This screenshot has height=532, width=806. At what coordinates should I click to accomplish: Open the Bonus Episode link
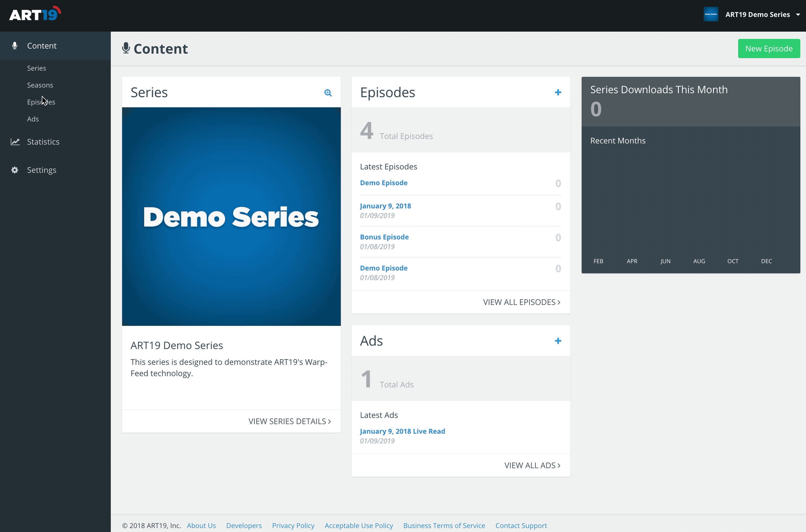384,237
